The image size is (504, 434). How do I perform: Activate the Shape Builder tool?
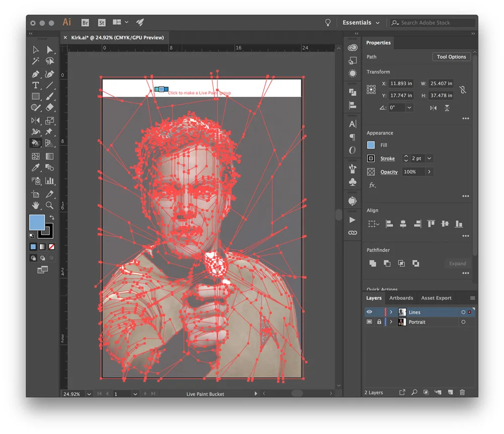click(x=35, y=143)
